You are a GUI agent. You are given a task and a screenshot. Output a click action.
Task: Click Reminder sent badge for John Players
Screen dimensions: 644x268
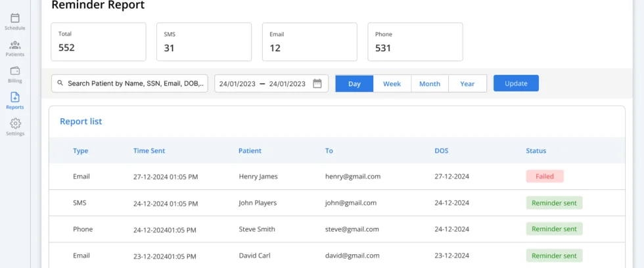click(554, 203)
